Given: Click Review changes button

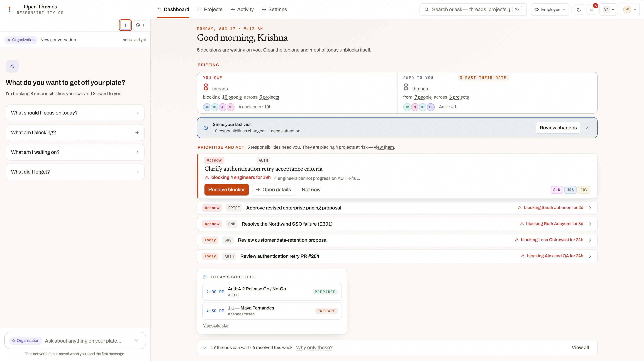Looking at the screenshot, I should click(x=558, y=128).
